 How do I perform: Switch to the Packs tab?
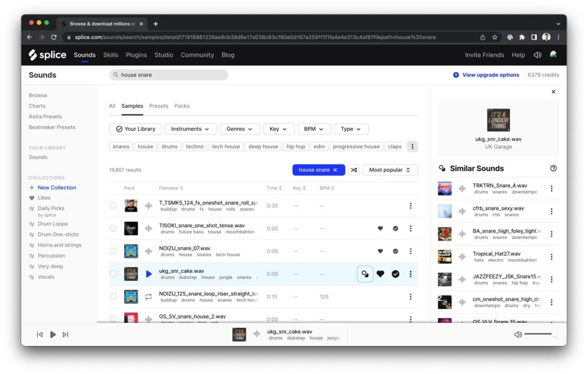point(182,106)
